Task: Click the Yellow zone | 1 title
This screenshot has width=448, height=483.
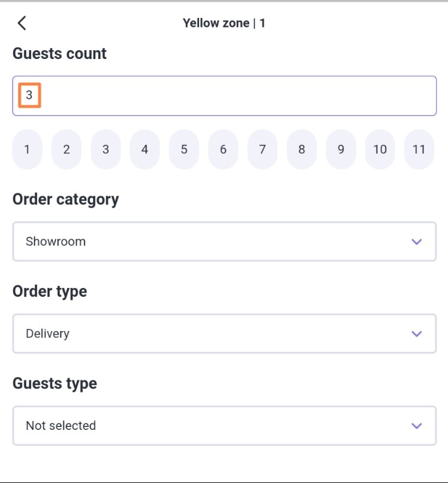Action: coord(223,23)
